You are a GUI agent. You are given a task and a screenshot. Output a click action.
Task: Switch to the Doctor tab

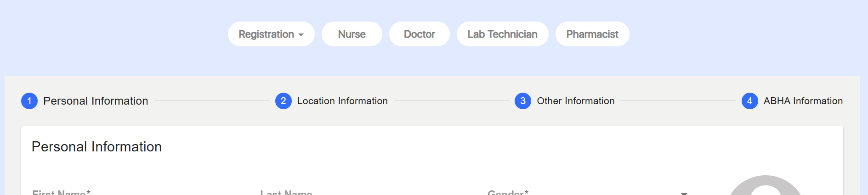point(420,34)
